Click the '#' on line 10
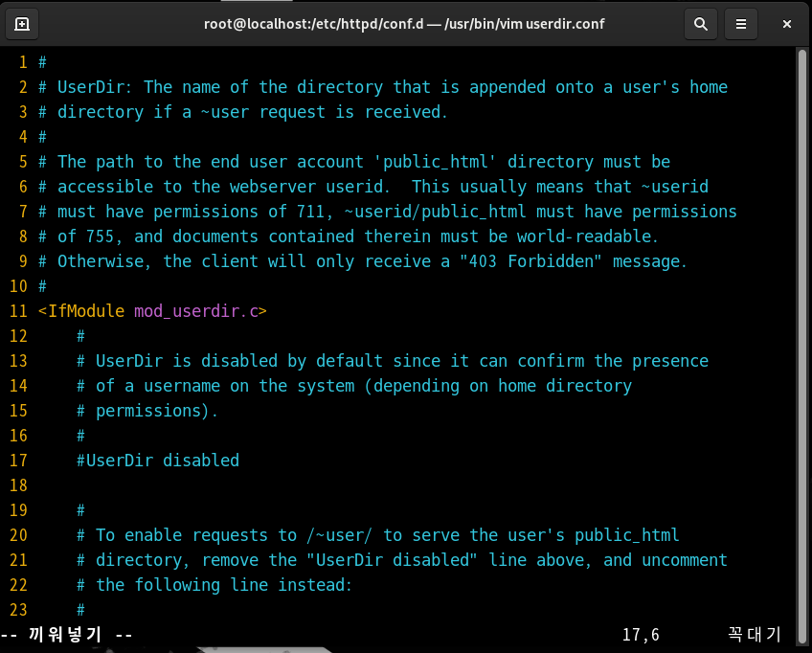812x653 pixels. pos(42,286)
